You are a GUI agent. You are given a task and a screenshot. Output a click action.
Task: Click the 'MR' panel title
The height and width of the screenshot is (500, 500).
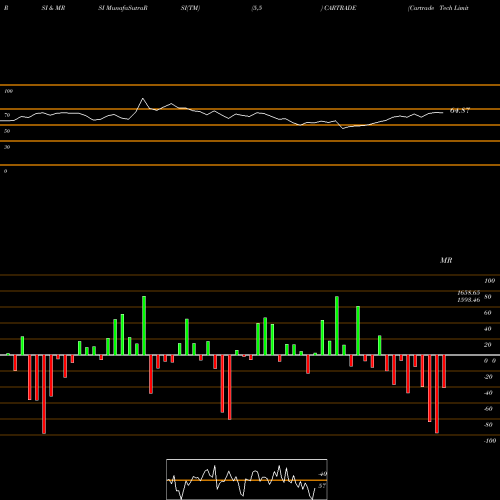446,260
